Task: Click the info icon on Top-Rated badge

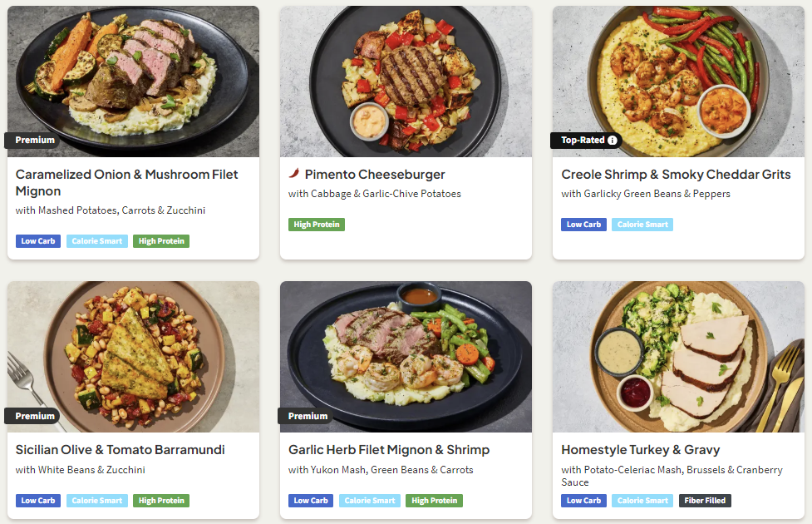Action: tap(613, 141)
